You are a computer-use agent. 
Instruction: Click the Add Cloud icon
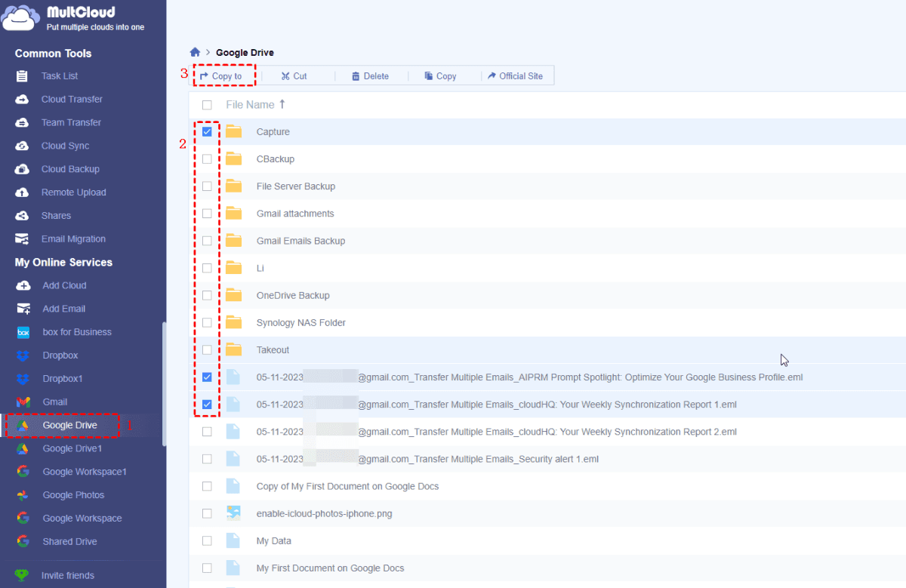[x=23, y=285]
